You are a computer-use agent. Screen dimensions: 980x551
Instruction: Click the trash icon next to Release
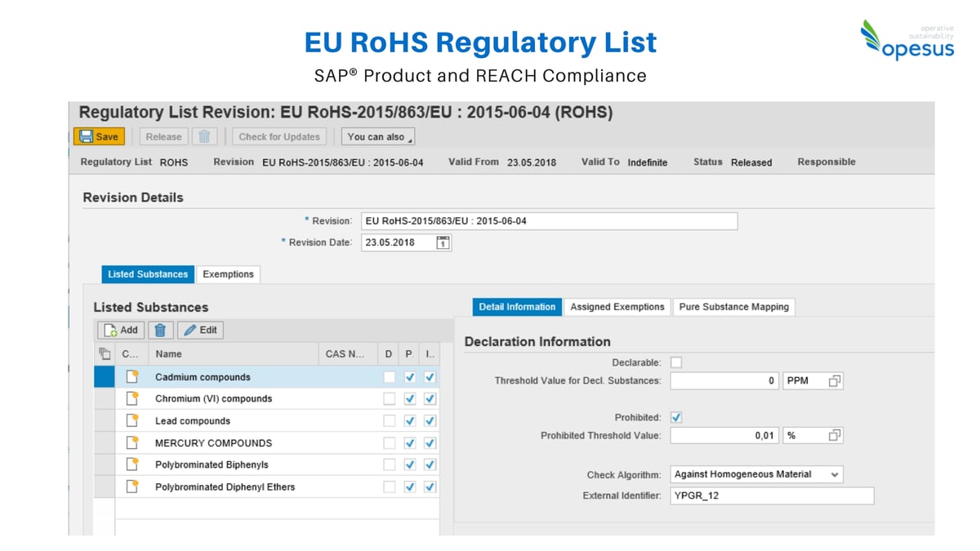point(204,136)
